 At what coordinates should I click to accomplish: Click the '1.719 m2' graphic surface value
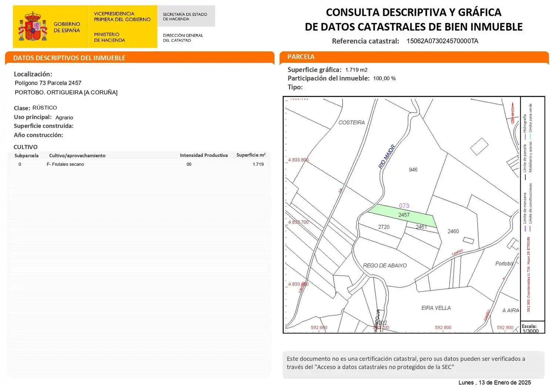[x=356, y=70]
